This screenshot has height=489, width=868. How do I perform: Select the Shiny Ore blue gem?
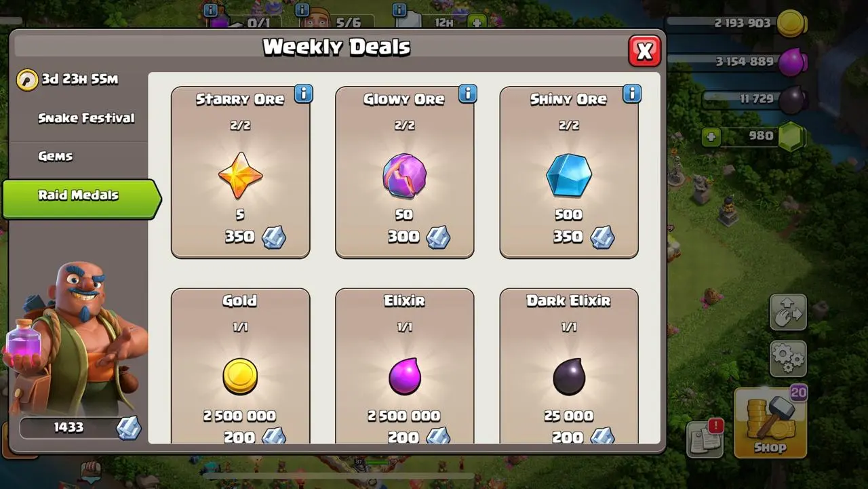[x=568, y=176]
